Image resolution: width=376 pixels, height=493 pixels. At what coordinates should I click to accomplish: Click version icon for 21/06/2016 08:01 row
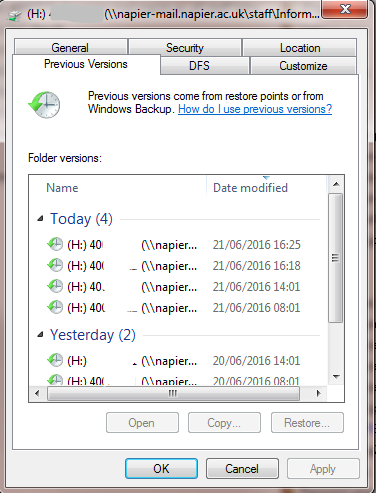[x=55, y=307]
